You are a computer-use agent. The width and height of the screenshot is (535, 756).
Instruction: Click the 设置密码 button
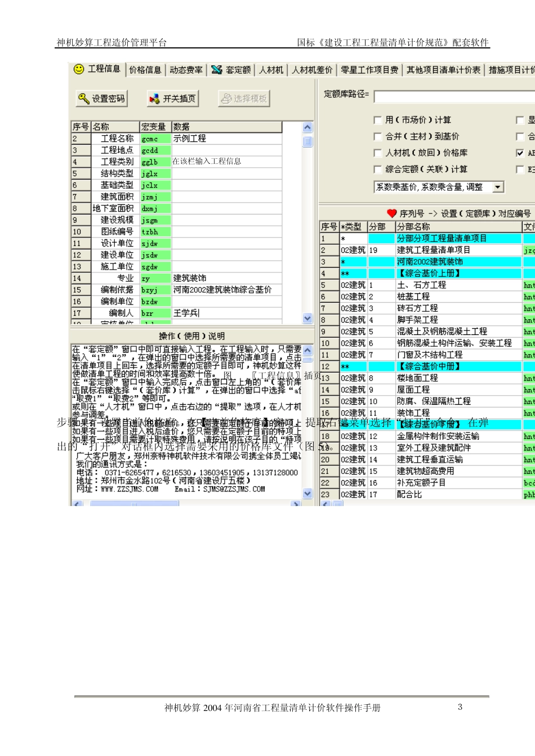tap(102, 99)
